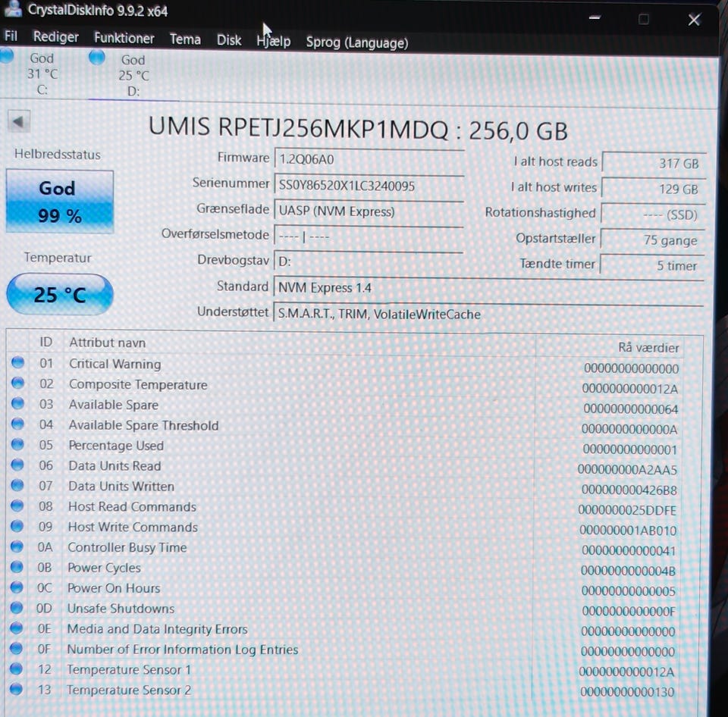Click the Drevbogstav field D:
728x717 pixels.
tap(369, 261)
